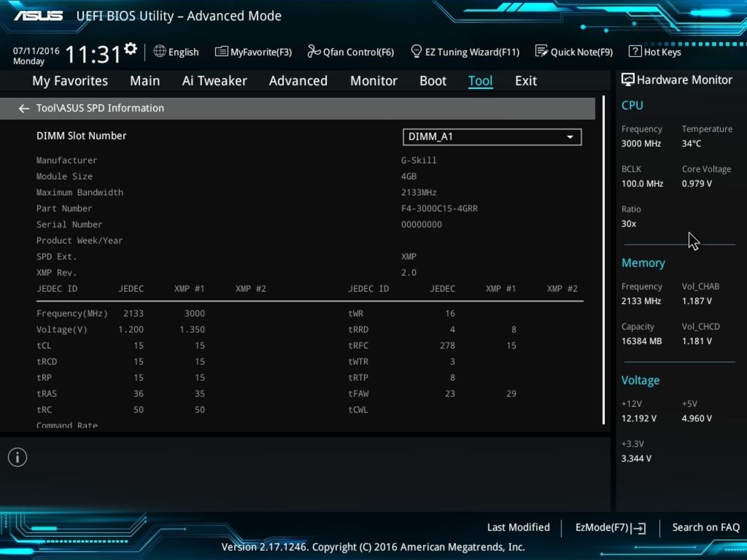747x560 pixels.
Task: Change language from English
Action: [x=183, y=52]
